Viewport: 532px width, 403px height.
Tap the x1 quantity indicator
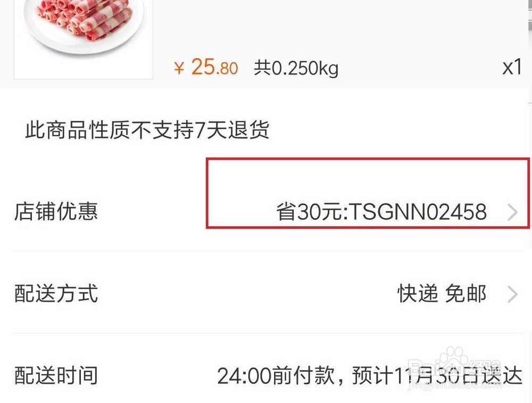[512, 67]
